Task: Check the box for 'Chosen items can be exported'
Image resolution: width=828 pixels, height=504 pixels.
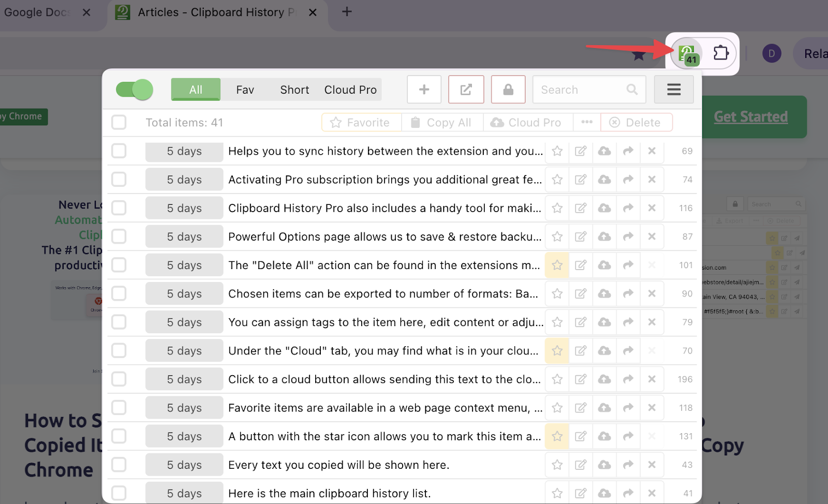Action: point(119,293)
